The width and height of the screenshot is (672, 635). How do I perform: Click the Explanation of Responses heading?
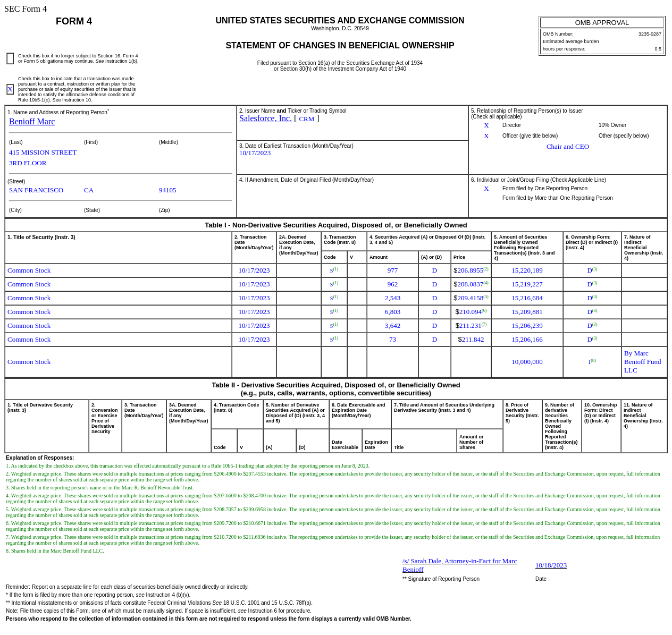pyautogui.click(x=40, y=458)
